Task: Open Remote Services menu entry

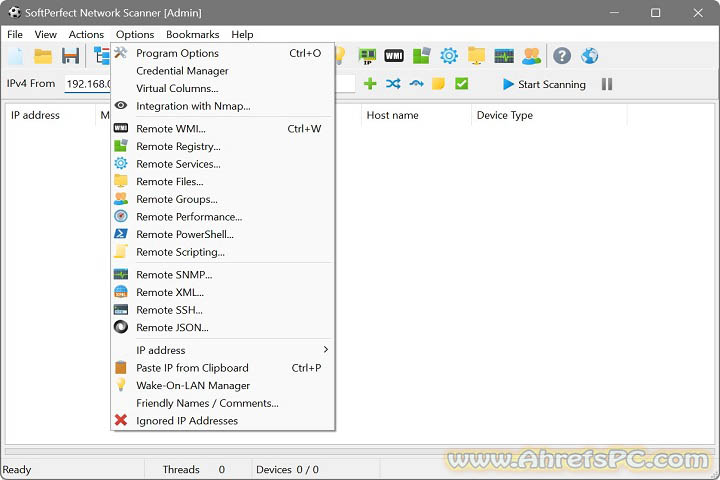Action: (223, 164)
